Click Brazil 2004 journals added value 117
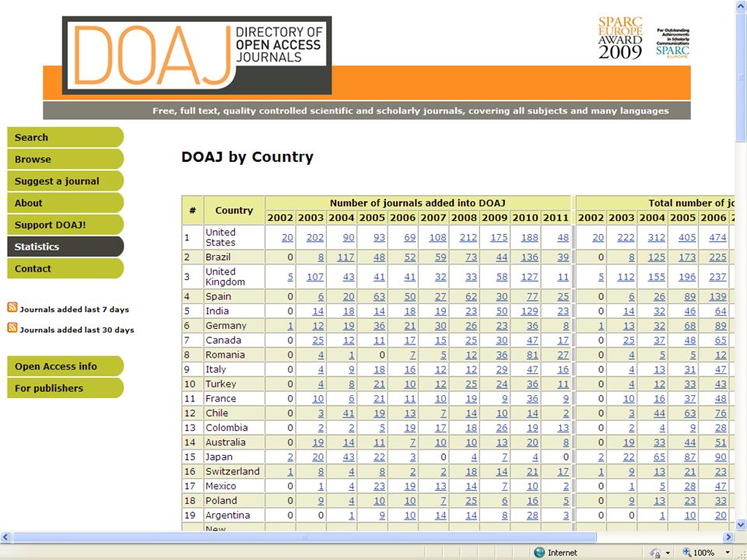This screenshot has width=747, height=560. pyautogui.click(x=345, y=257)
